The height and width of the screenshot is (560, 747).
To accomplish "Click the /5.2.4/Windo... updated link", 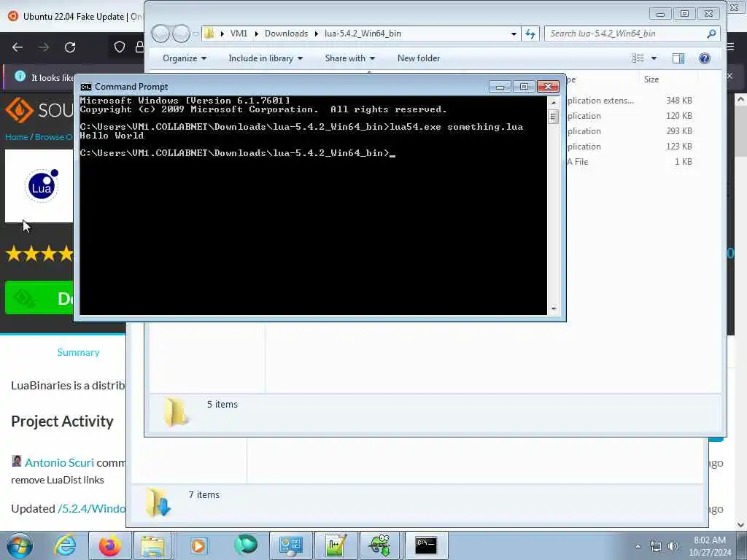I will click(91, 508).
